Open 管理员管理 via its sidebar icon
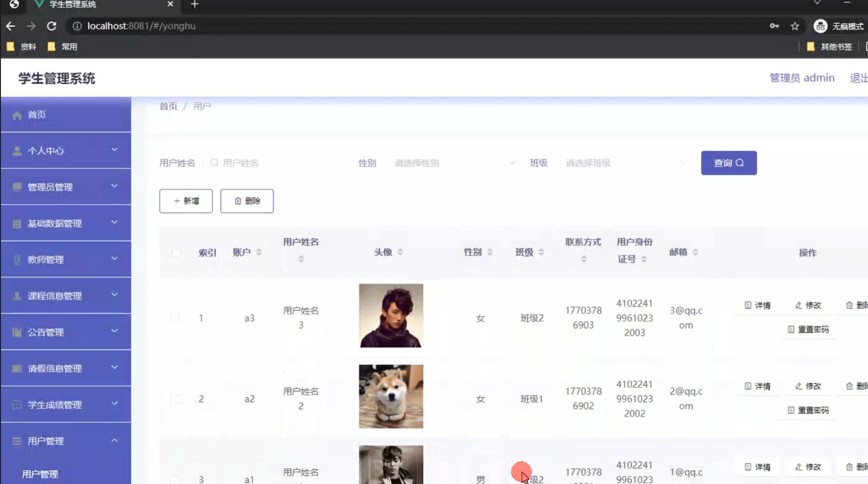Viewport: 868px width, 484px height. (17, 186)
